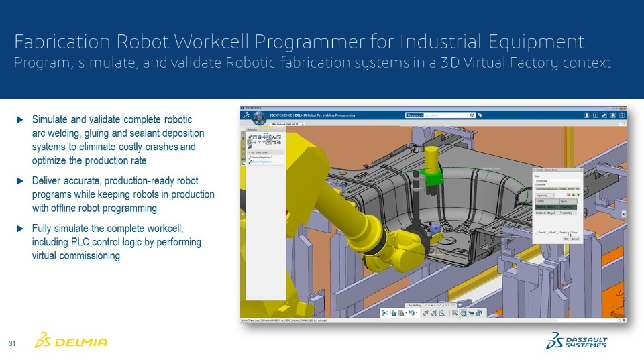Click the Entity column header
Screen dimensions: 644x362
click(547, 202)
